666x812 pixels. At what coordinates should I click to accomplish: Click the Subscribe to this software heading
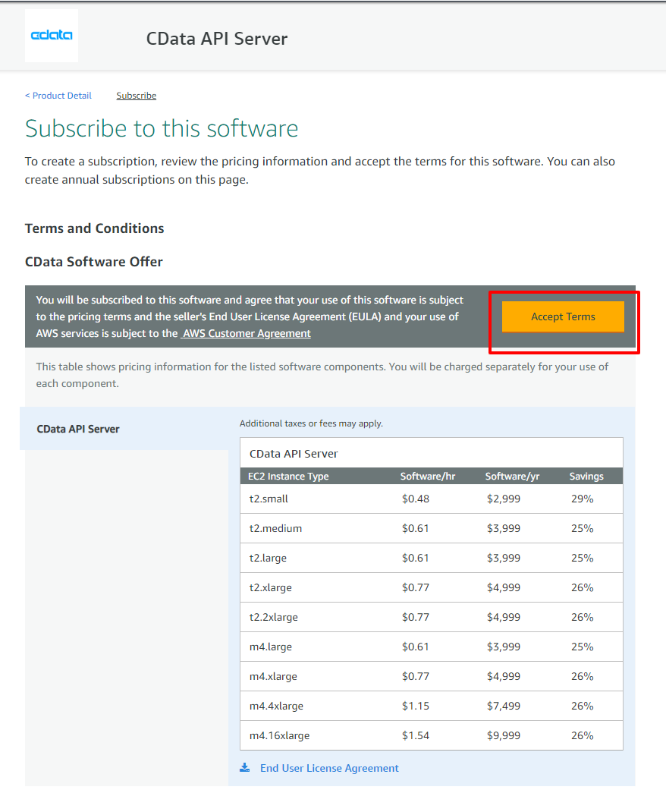(x=162, y=128)
